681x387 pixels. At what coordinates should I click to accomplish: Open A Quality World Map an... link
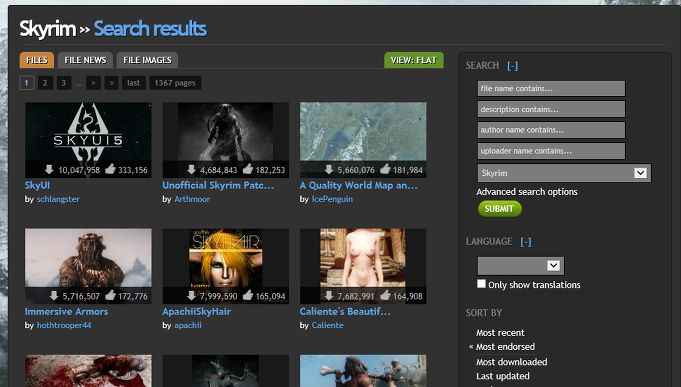pos(358,185)
